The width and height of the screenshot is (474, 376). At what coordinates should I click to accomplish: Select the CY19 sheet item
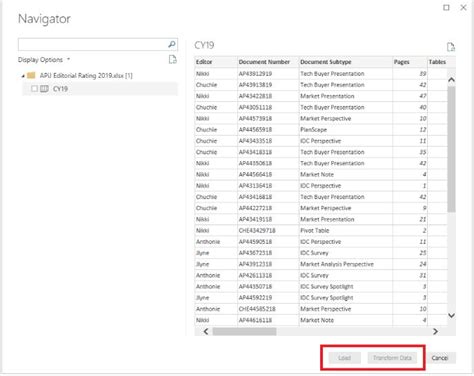(100, 89)
